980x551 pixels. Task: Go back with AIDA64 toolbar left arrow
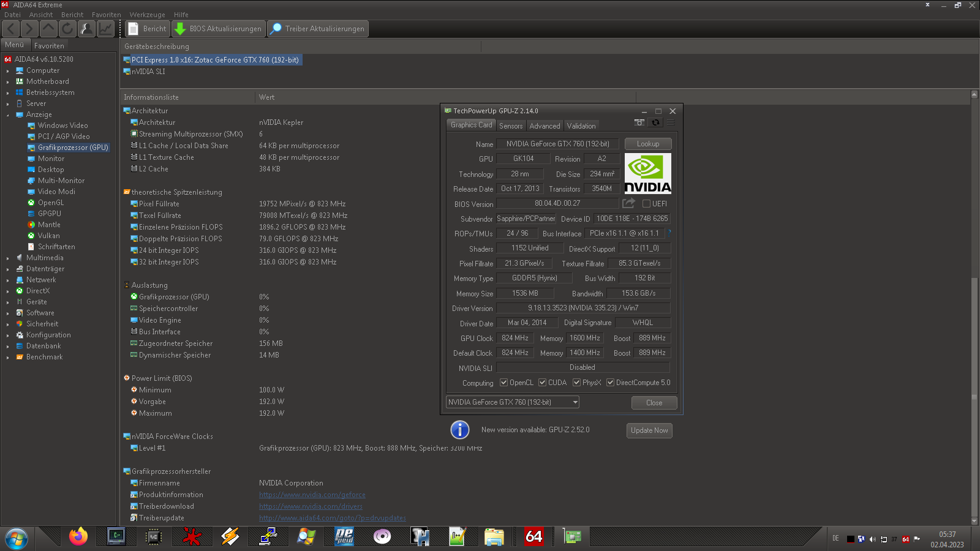point(11,29)
